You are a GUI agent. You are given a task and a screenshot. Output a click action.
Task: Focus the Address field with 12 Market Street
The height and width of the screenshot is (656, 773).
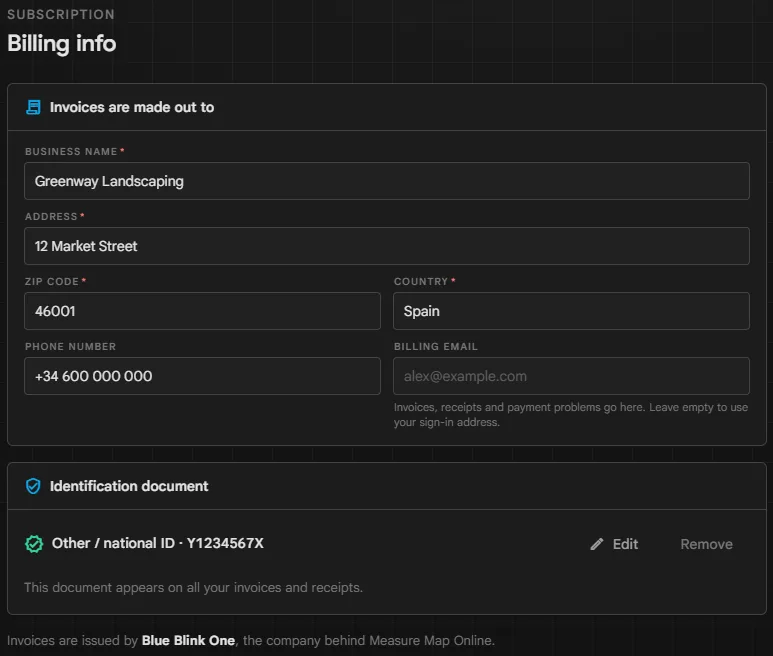(387, 246)
